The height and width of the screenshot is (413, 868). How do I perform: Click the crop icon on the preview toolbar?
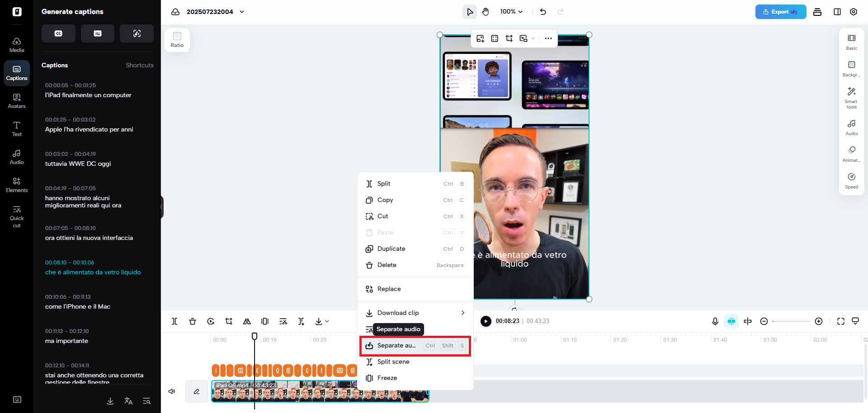(509, 38)
